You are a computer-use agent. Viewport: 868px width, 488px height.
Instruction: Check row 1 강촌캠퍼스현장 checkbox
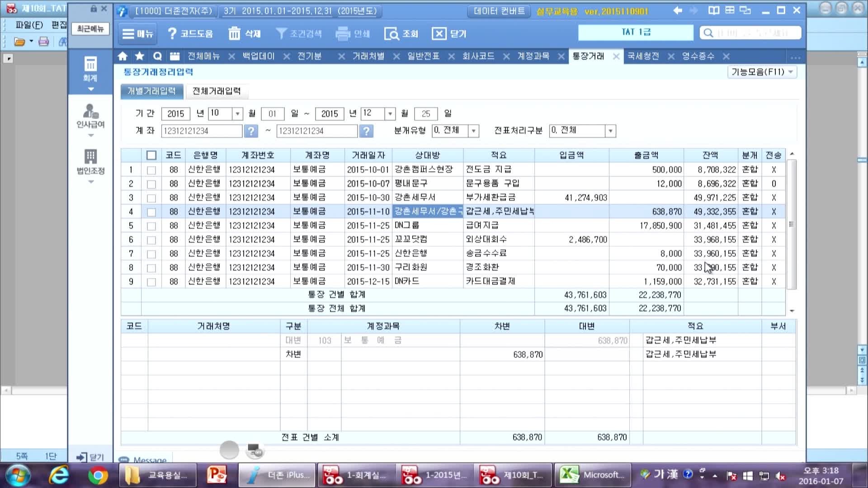coord(151,170)
